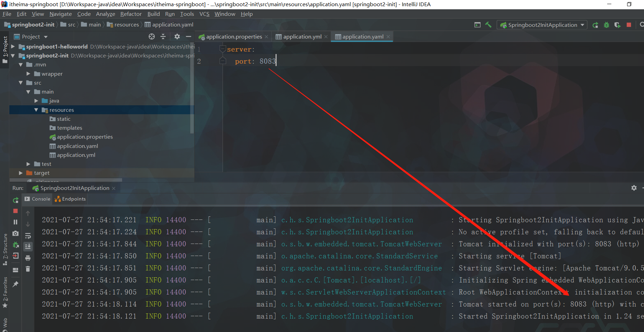This screenshot has height=332, width=644.
Task: Close the application.yaml editor tab
Action: [x=388, y=36]
